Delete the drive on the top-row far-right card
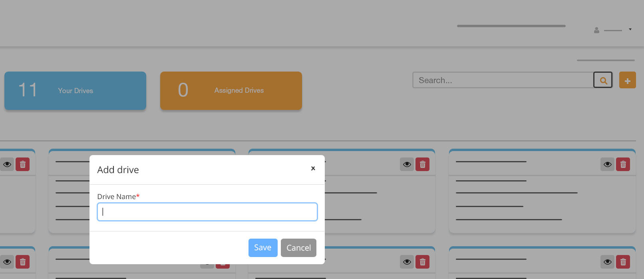Screen dimensions: 644x279 click(x=623, y=164)
